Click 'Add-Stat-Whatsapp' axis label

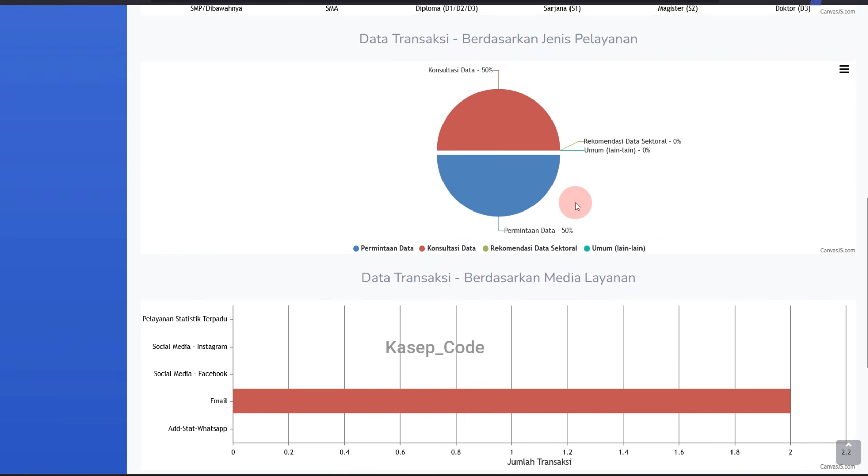click(x=198, y=429)
